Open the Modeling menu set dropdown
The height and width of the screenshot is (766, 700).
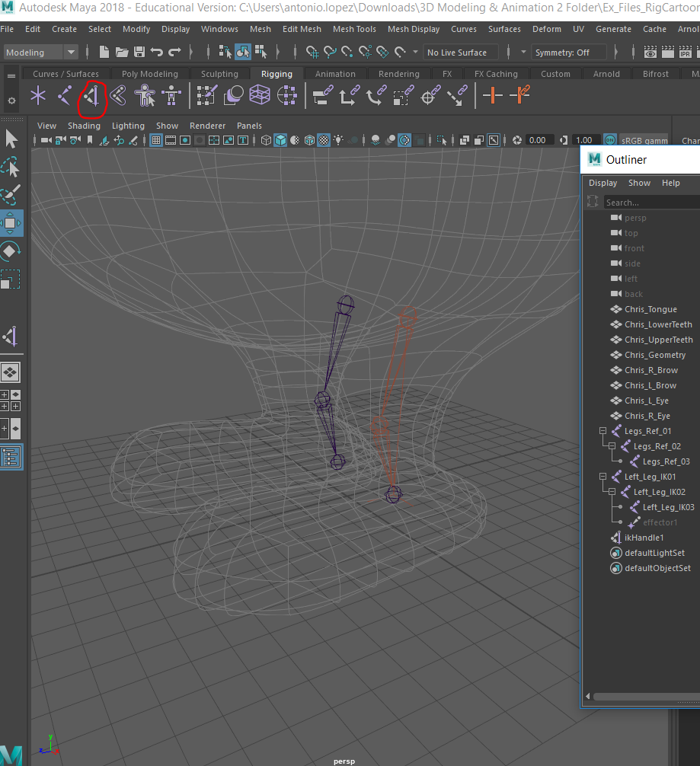click(40, 52)
